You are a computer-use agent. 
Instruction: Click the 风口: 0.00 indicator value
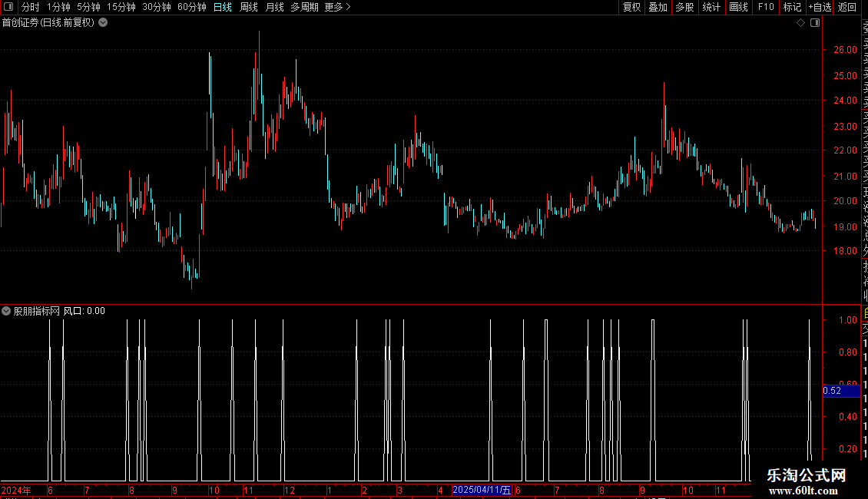84,311
